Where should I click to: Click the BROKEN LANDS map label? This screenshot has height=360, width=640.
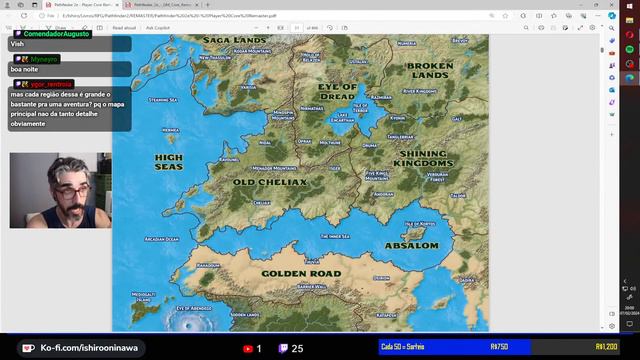430,71
